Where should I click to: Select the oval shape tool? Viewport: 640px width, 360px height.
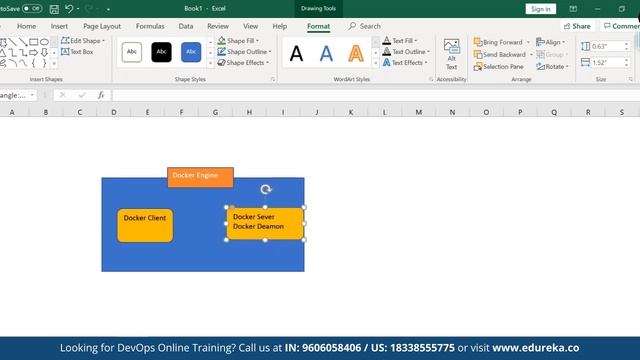(x=44, y=42)
